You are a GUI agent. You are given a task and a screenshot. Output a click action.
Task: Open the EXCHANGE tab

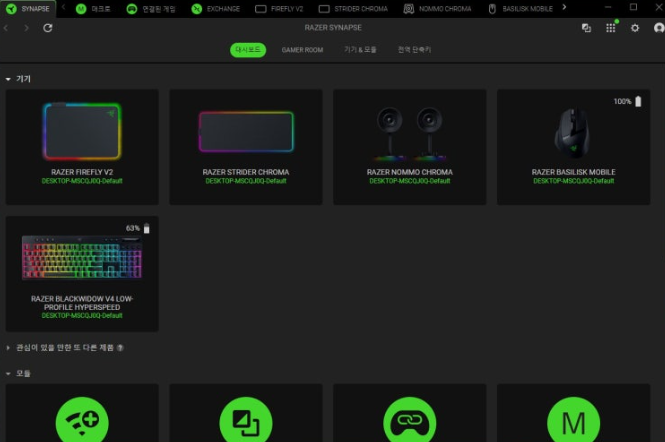pos(215,8)
